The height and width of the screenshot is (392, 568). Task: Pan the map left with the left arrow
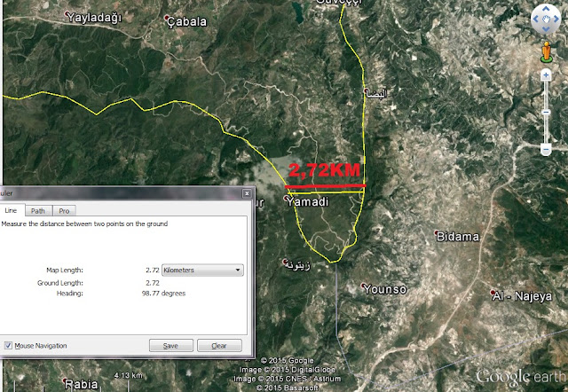[x=536, y=19]
